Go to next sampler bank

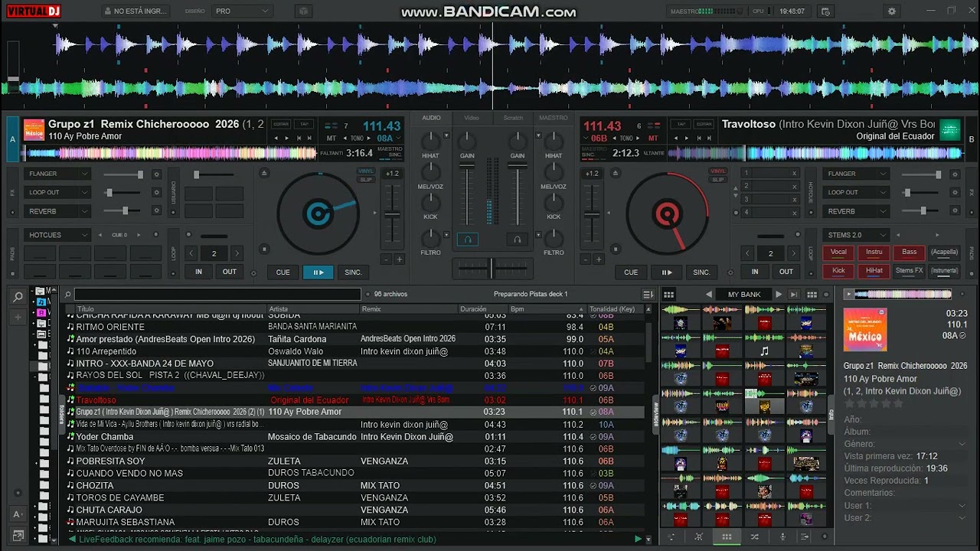pos(779,295)
